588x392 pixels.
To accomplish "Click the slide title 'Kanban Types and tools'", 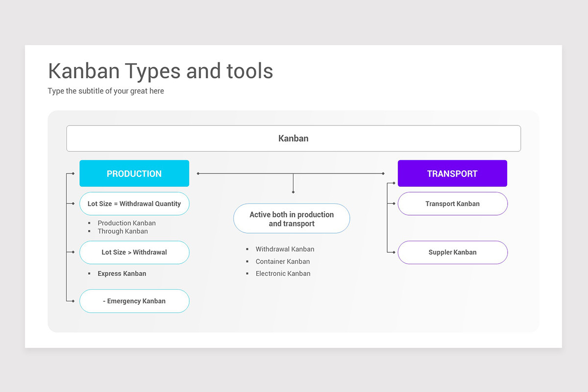I will (160, 71).
